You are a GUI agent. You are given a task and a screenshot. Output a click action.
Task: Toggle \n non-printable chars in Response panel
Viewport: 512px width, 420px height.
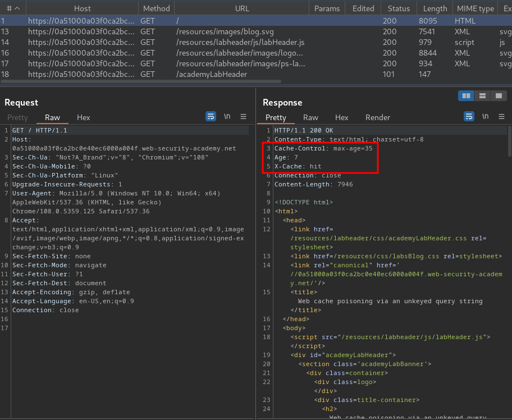click(x=485, y=116)
